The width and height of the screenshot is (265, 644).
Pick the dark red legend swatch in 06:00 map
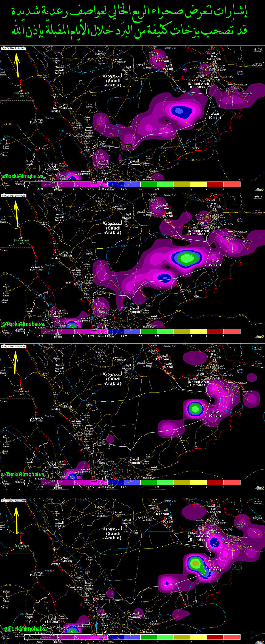215,637
